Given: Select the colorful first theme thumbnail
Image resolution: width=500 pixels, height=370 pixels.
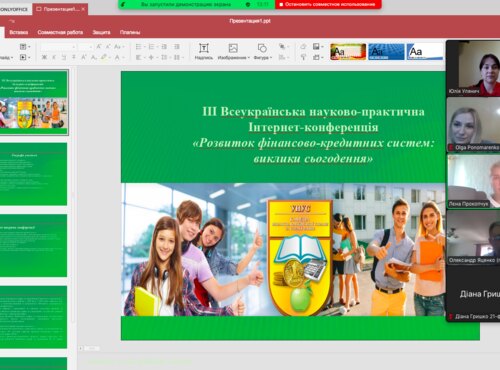Looking at the screenshot, I should (x=348, y=52).
